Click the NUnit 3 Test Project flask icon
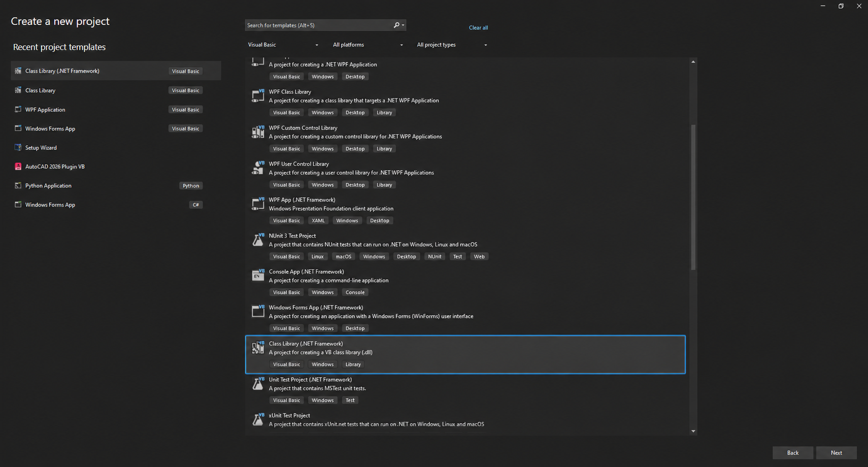Screen dimensions: 868x467 point(258,240)
